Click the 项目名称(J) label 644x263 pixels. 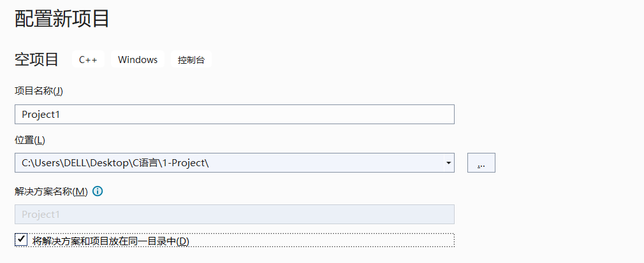click(x=39, y=90)
